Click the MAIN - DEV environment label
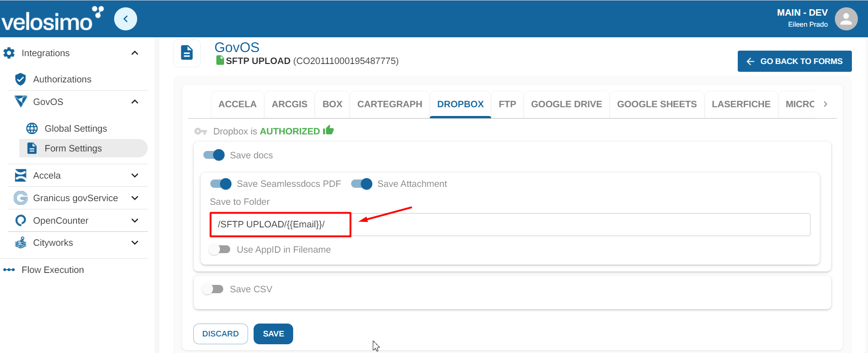 pyautogui.click(x=802, y=12)
